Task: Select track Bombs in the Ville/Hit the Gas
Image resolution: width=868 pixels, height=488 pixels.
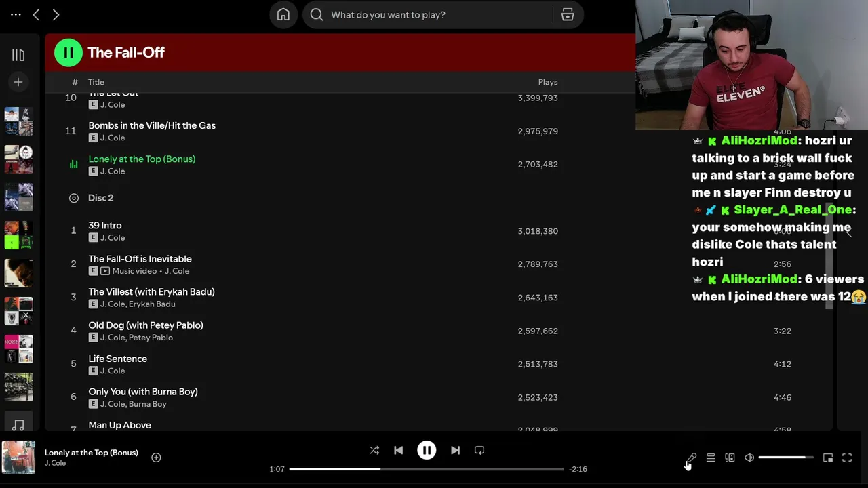Action: click(152, 125)
